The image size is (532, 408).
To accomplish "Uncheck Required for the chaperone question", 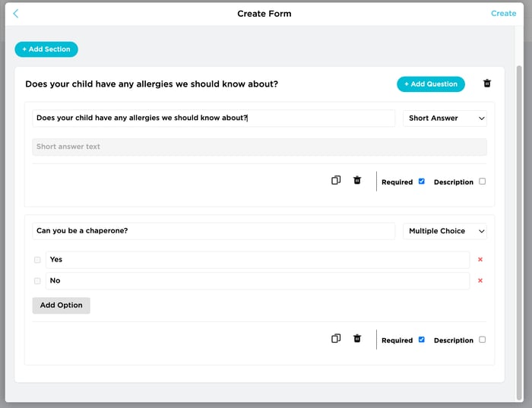I will pyautogui.click(x=421, y=340).
